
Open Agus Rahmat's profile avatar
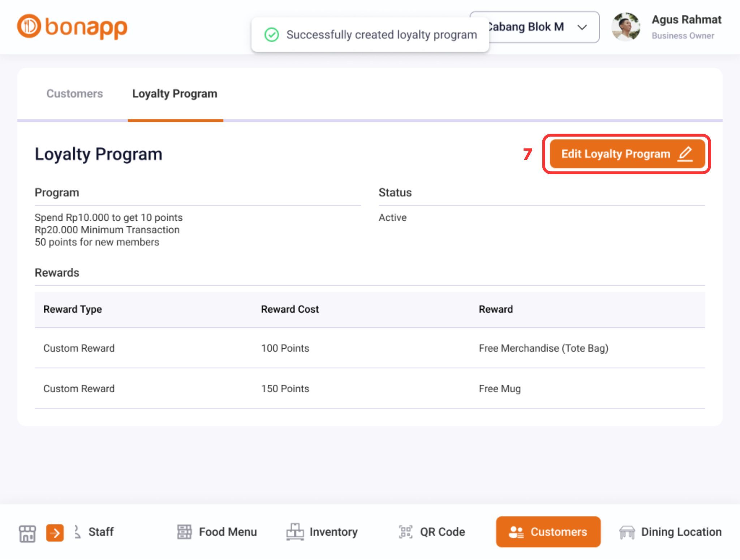pos(626,27)
